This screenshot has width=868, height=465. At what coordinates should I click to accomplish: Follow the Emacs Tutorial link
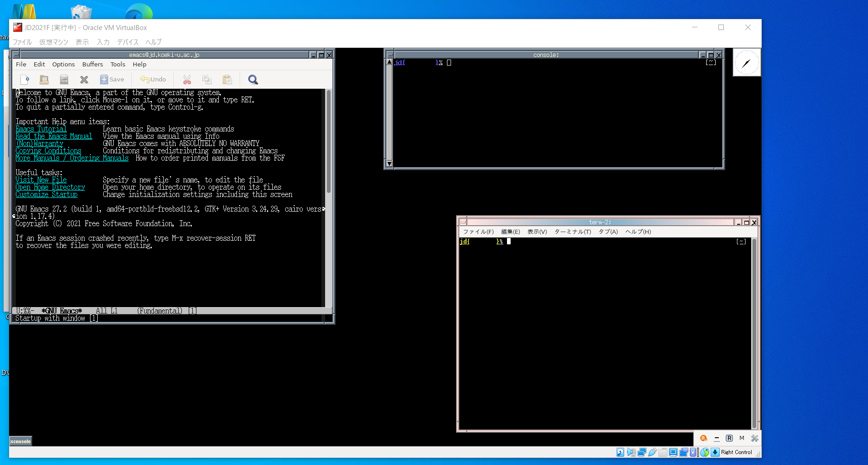coord(41,129)
